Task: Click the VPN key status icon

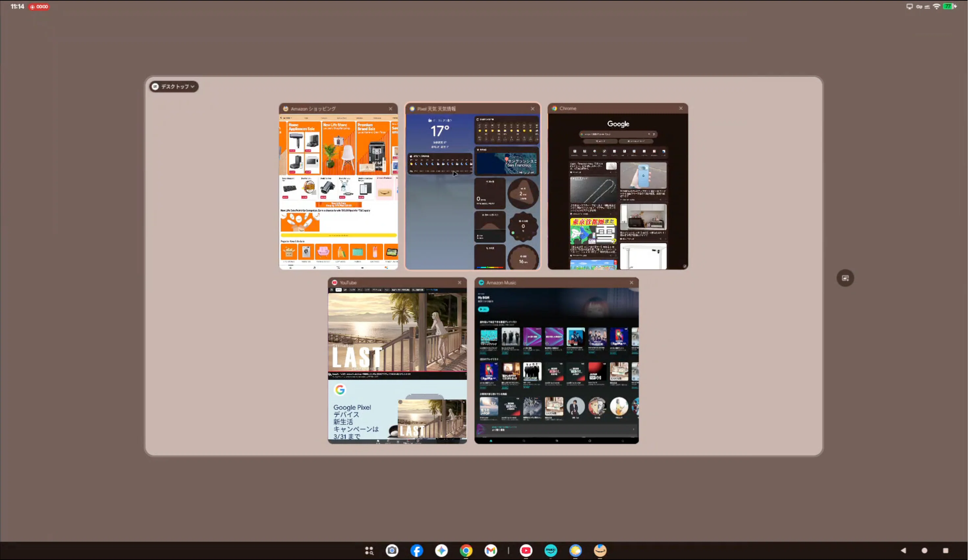Action: pos(919,7)
